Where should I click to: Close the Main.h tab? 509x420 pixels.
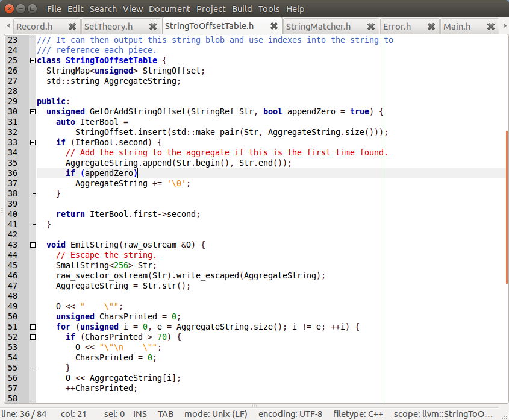[x=491, y=27]
